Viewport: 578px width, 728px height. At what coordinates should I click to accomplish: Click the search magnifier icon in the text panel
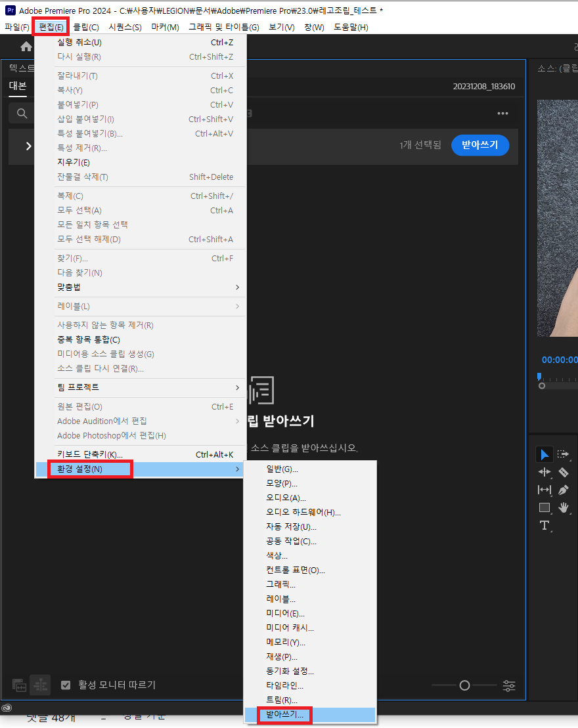[x=22, y=114]
